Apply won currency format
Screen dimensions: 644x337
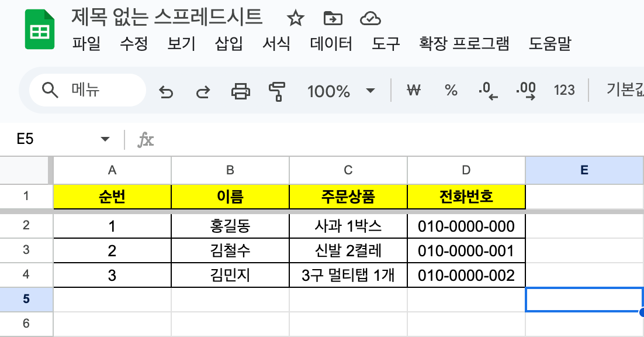414,90
